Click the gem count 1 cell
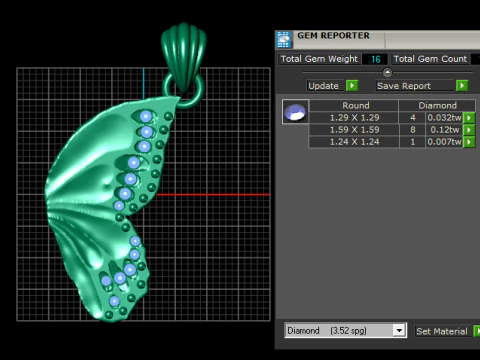 413,142
